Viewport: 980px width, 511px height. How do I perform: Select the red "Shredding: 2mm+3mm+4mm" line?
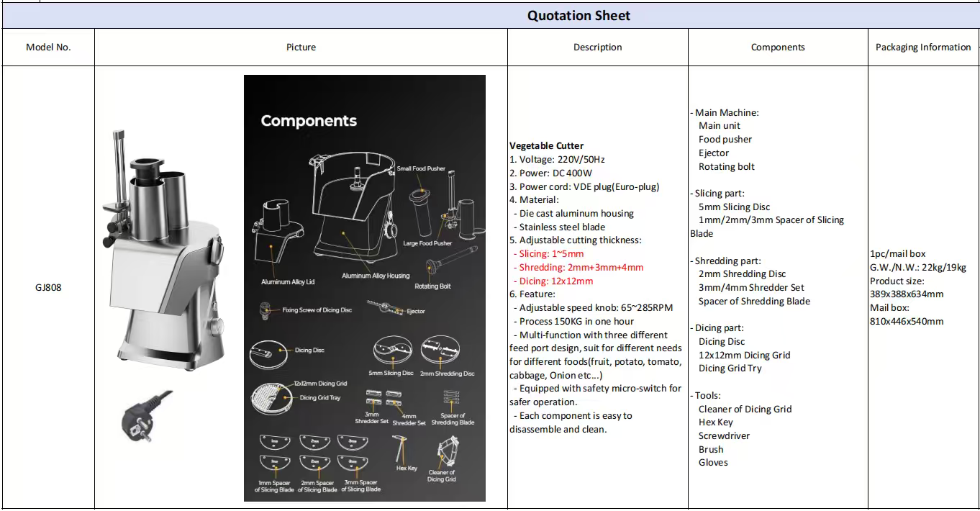pyautogui.click(x=579, y=268)
